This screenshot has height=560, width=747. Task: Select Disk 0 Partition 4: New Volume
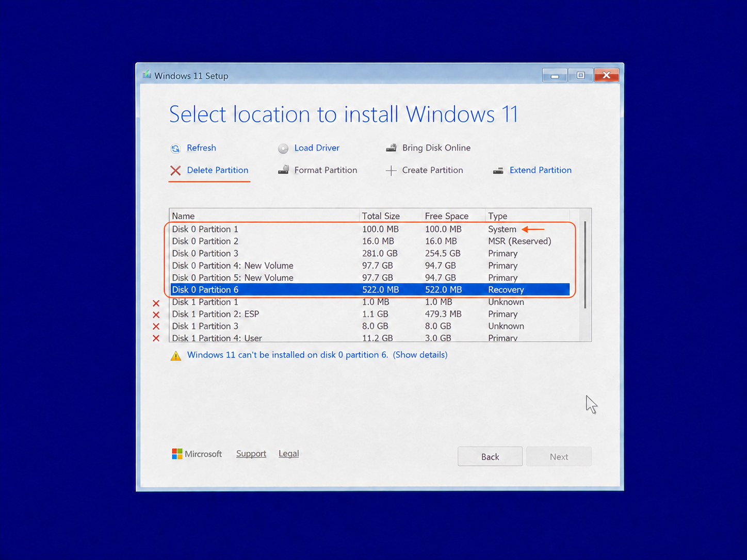coord(369,266)
